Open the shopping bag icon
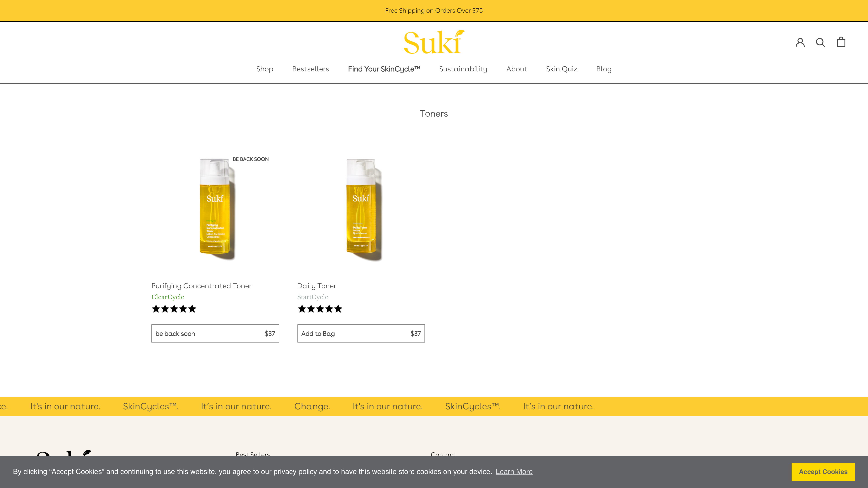Image resolution: width=868 pixels, height=488 pixels. (x=841, y=42)
